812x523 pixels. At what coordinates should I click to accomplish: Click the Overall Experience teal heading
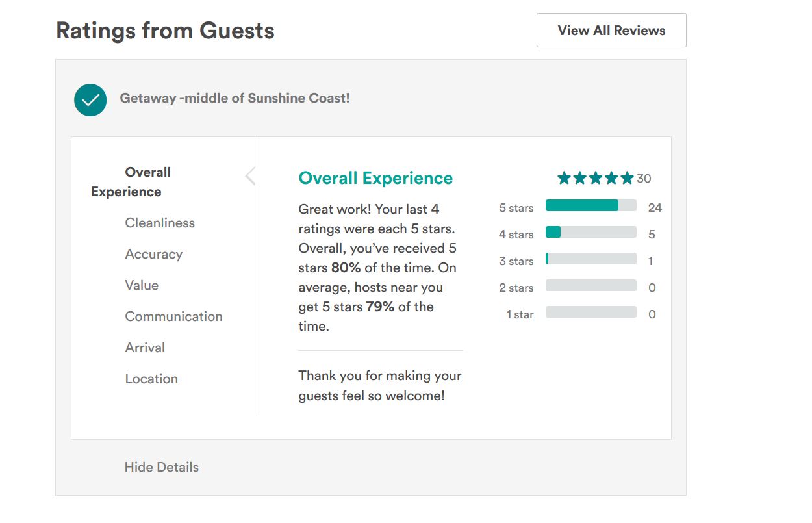(375, 178)
